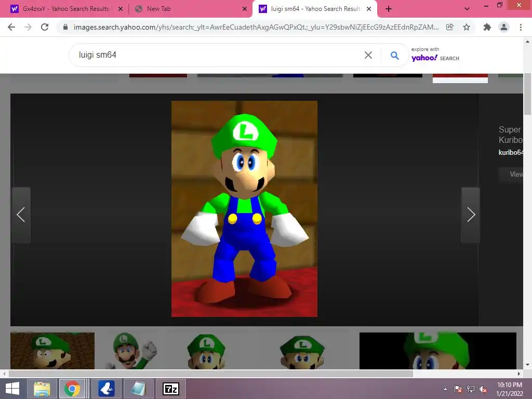This screenshot has width=532, height=399.
Task: Click the large Luigi preview image
Action: 244,209
